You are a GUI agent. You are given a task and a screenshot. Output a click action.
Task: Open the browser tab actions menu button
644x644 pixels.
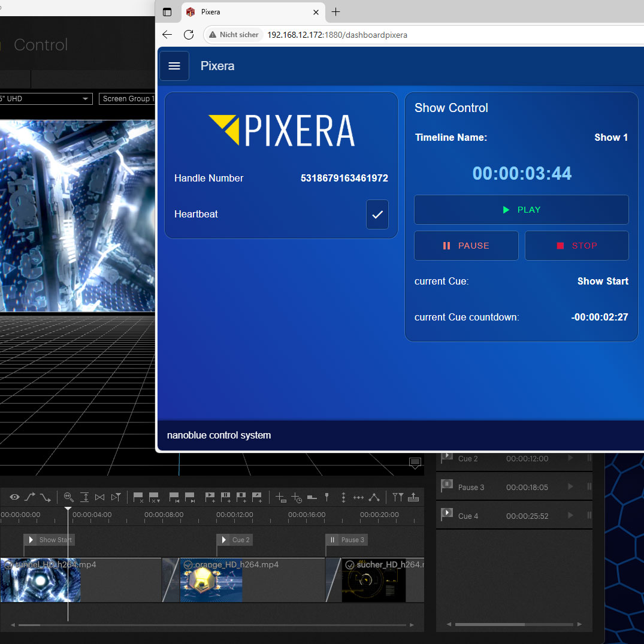point(167,12)
